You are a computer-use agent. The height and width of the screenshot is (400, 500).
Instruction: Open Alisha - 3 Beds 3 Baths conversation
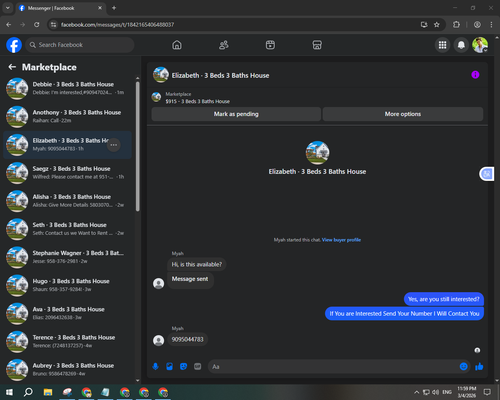[x=68, y=201]
